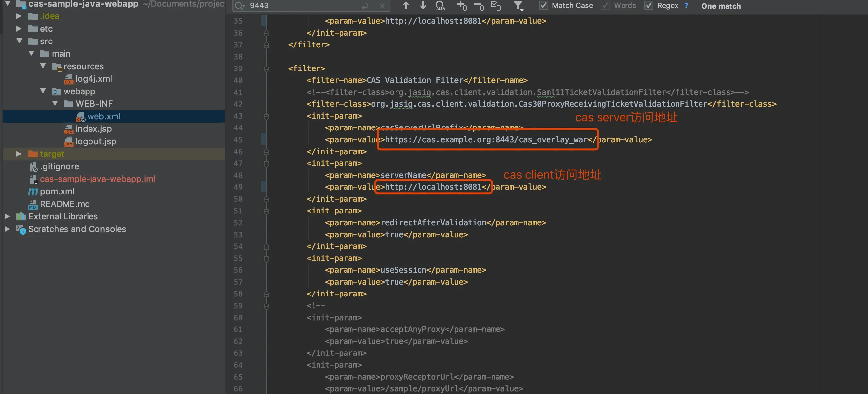Jump to next search occurrence arrow
868x394 pixels.
(423, 5)
